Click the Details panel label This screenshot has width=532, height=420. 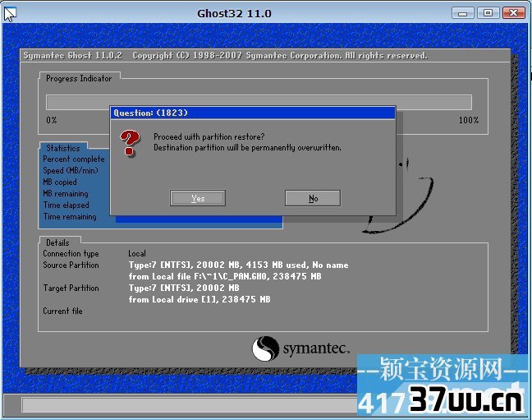click(x=57, y=242)
